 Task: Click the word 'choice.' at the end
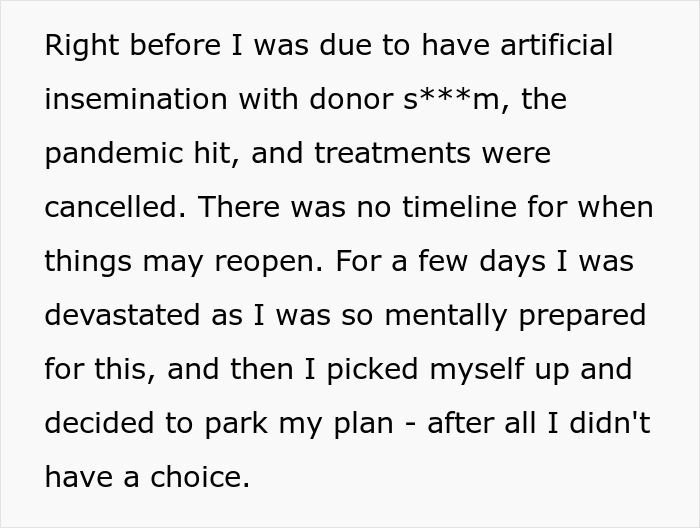click(x=200, y=477)
